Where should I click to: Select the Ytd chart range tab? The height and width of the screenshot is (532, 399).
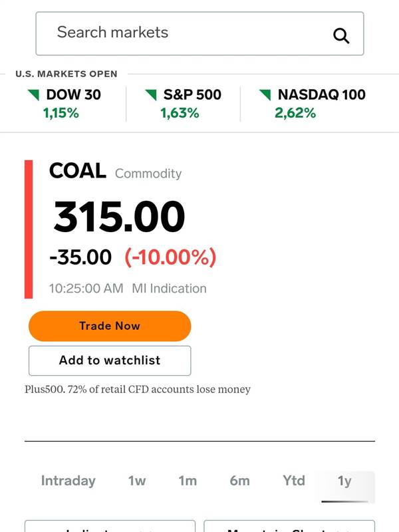(294, 481)
